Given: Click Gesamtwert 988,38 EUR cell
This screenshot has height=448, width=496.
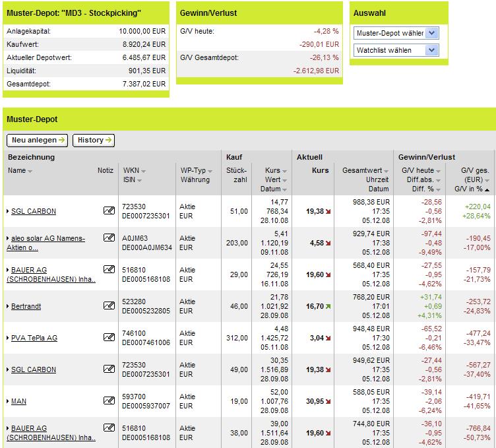Looking at the screenshot, I should pyautogui.click(x=371, y=202).
